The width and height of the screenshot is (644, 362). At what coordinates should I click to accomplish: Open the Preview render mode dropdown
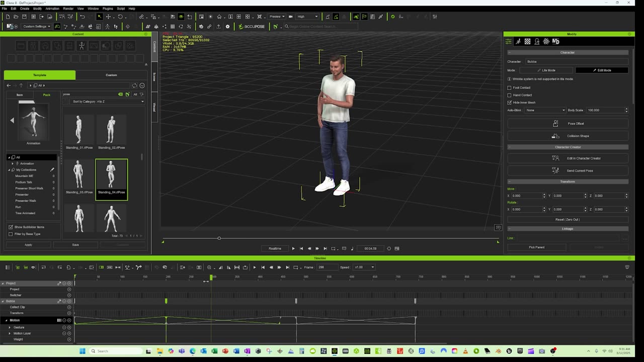277,17
